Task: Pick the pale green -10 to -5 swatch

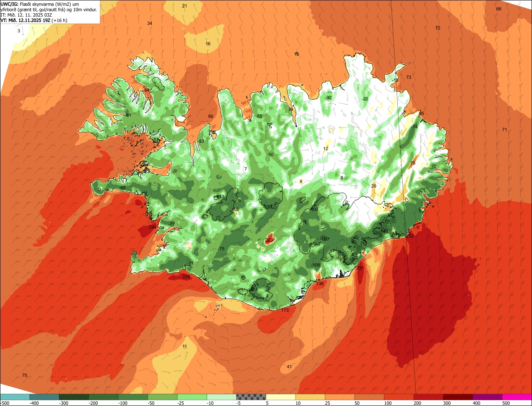Action: click(222, 397)
